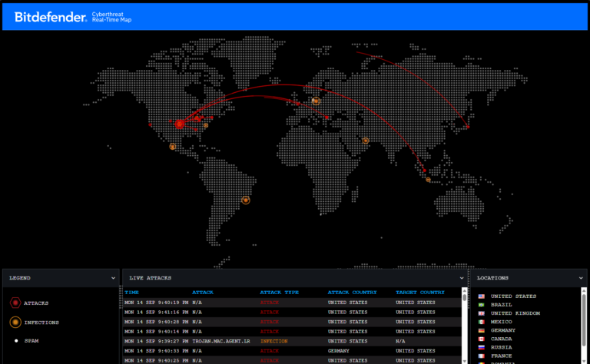Click the red attack endpoint dot on Japan
Image resolution: width=590 pixels, height=364 pixels.
coord(468,127)
